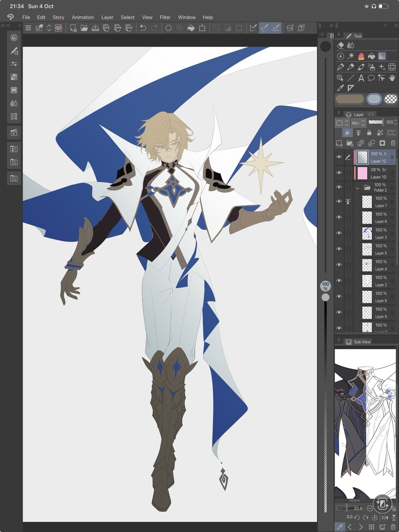Select the Balloon speech bubble tool
The height and width of the screenshot is (532, 399).
click(372, 78)
